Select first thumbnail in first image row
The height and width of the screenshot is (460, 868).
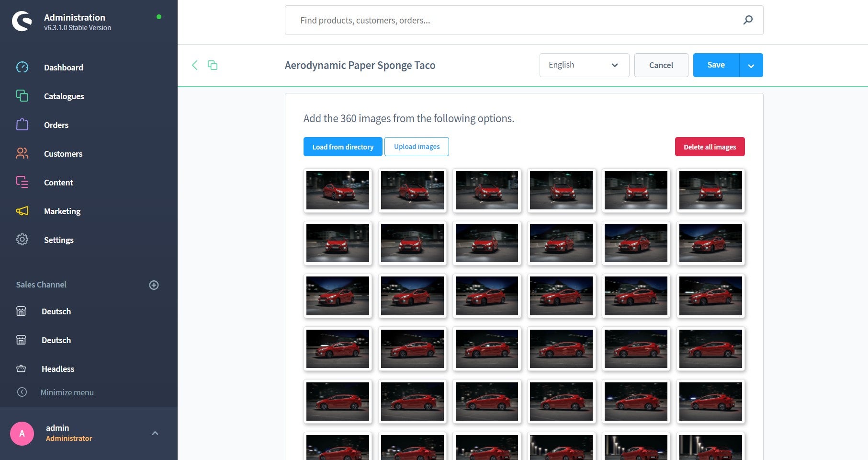click(x=338, y=190)
